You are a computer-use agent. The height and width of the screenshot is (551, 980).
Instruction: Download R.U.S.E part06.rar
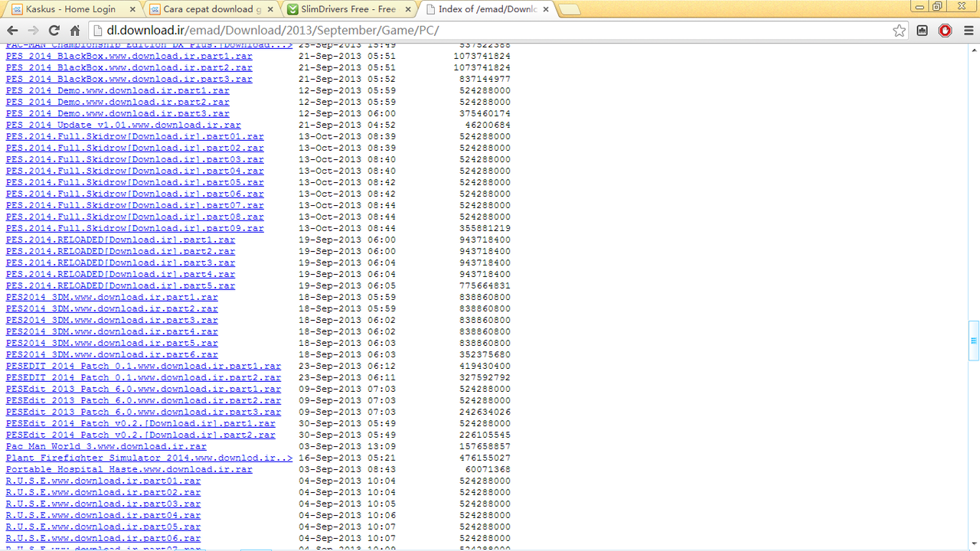pos(103,538)
